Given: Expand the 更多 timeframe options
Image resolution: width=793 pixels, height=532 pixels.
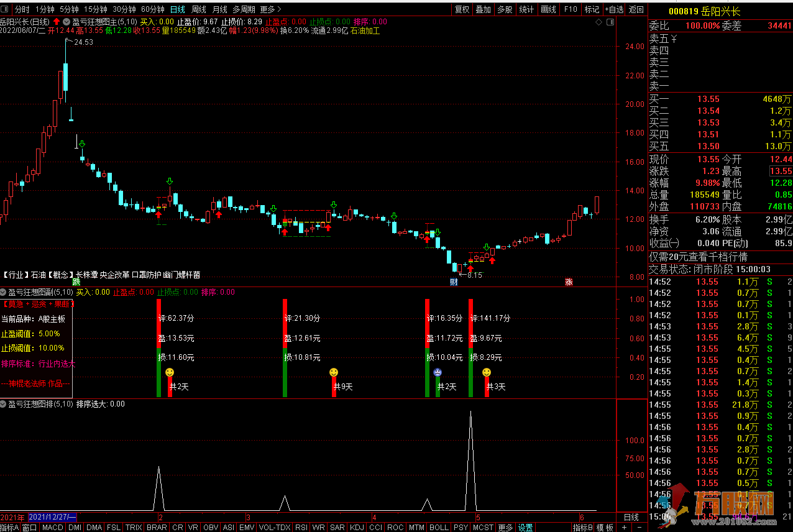Looking at the screenshot, I should pos(270,9).
